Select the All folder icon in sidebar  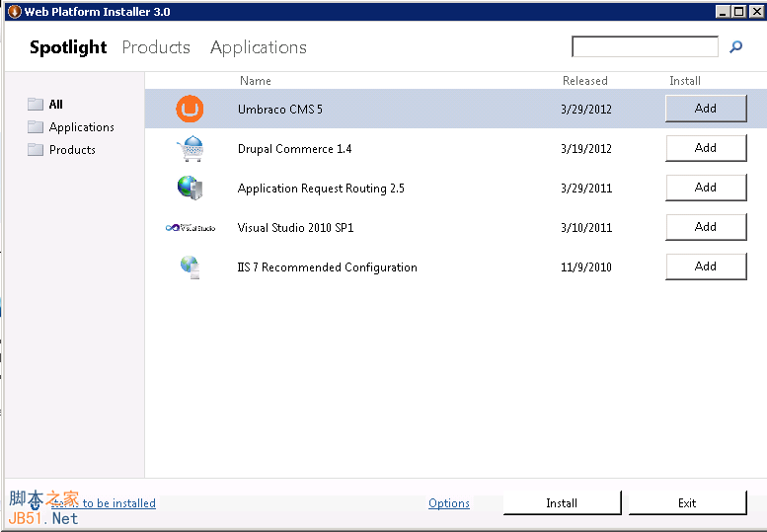[x=37, y=104]
